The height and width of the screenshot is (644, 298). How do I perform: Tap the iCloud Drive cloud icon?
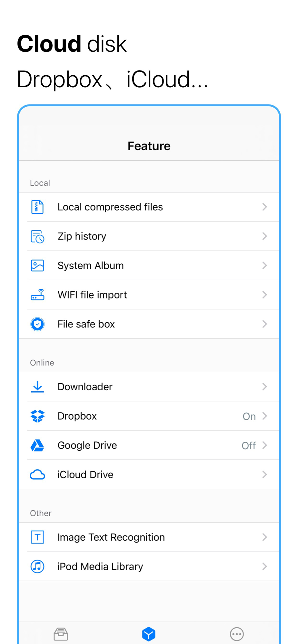click(x=37, y=475)
